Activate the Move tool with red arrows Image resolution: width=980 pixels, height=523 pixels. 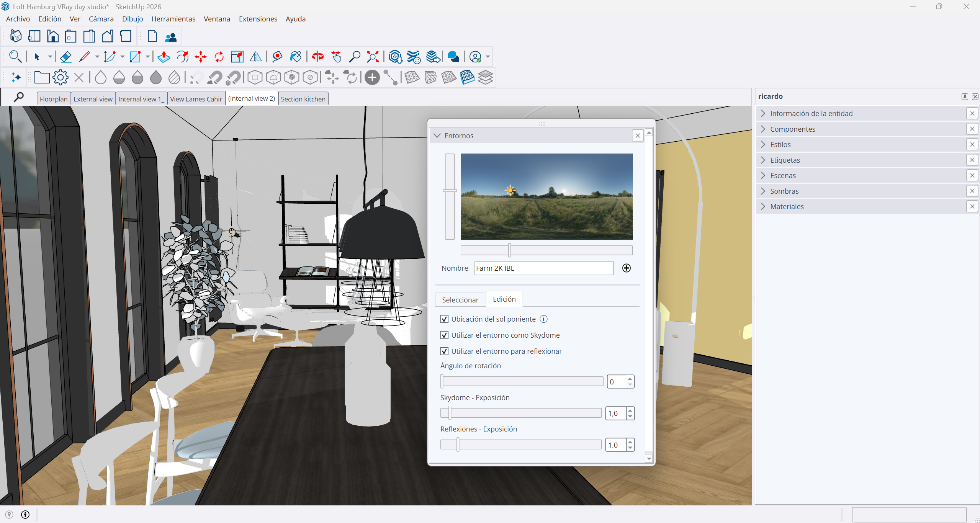coord(201,57)
